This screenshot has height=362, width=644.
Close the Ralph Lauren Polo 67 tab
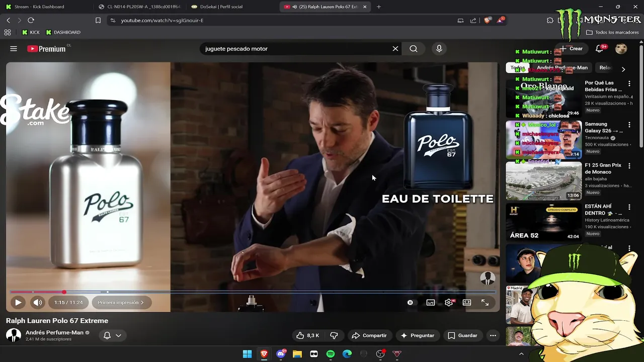[x=365, y=7]
